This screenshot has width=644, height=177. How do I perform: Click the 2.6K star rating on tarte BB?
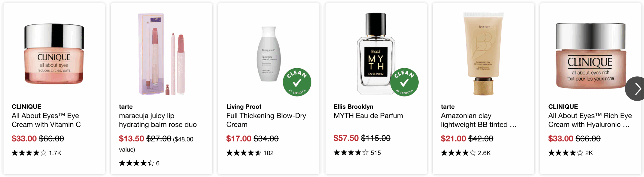tap(466, 153)
